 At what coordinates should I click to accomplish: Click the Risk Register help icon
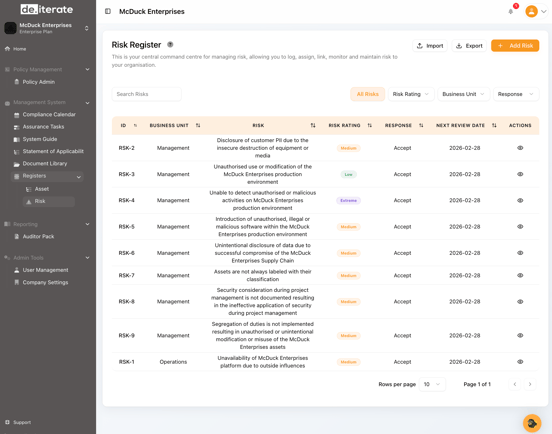coord(170,45)
